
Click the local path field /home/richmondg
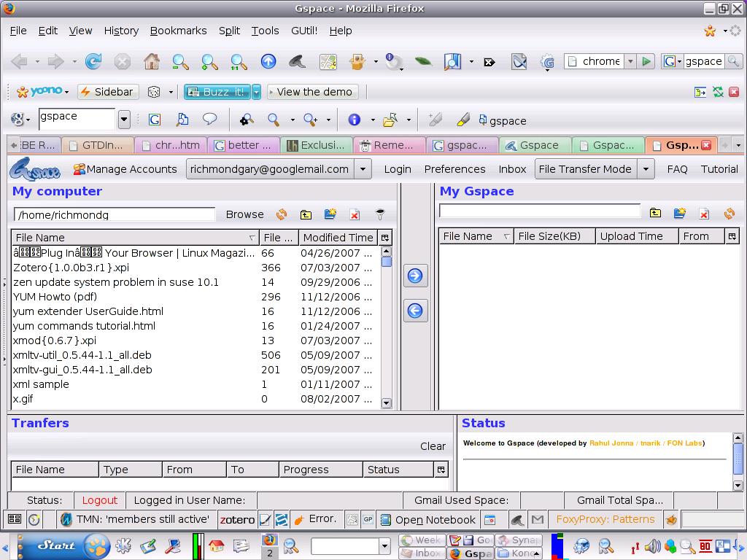coord(115,215)
